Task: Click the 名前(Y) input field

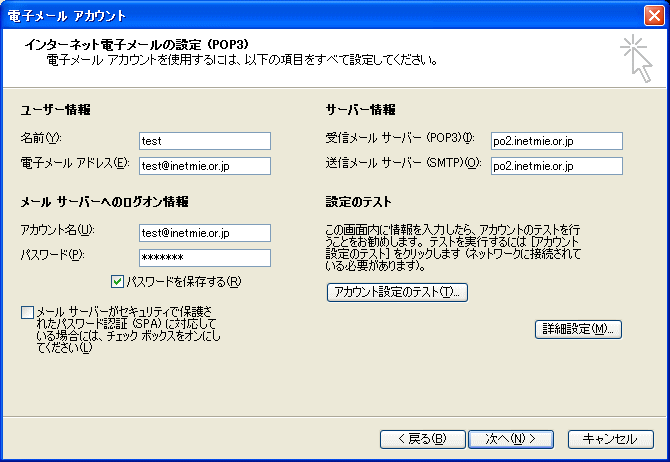Action: tap(205, 141)
